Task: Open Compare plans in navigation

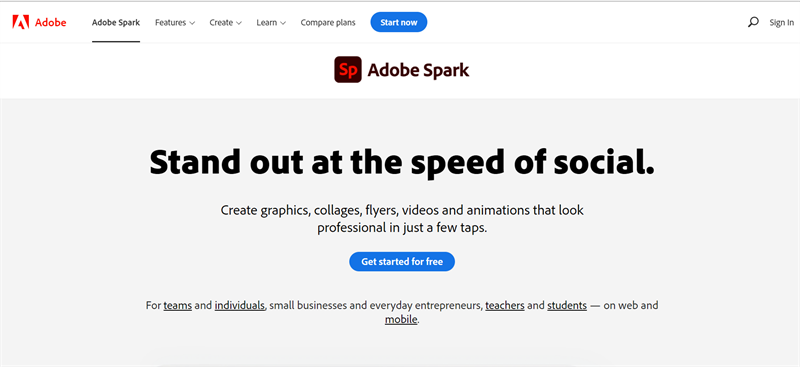Action: pos(328,22)
